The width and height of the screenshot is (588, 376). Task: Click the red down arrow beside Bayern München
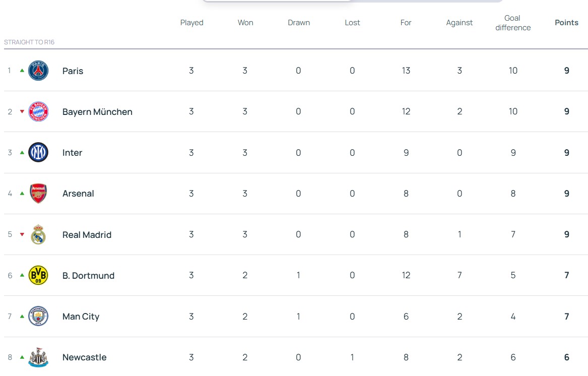tap(22, 111)
